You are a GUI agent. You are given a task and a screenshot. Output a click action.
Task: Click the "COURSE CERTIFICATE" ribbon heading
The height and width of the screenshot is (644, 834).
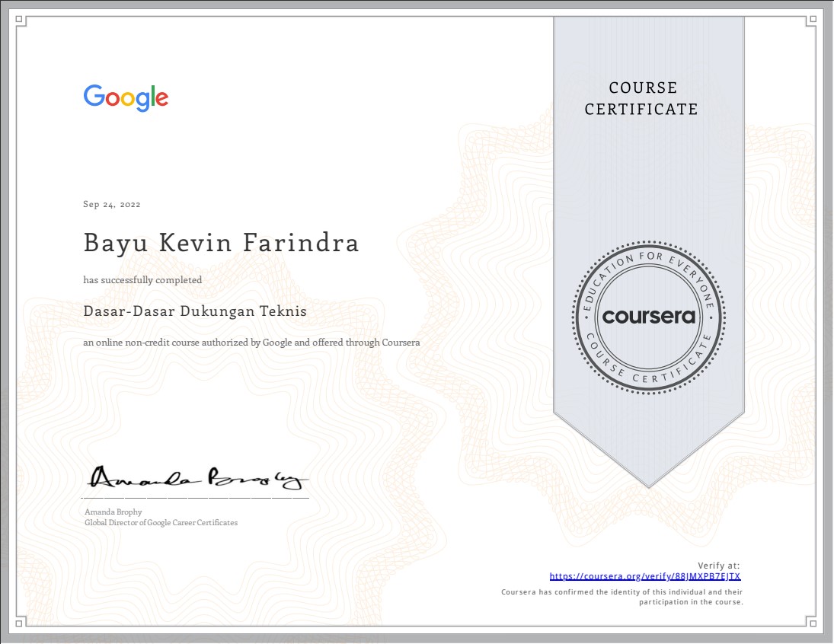point(641,99)
